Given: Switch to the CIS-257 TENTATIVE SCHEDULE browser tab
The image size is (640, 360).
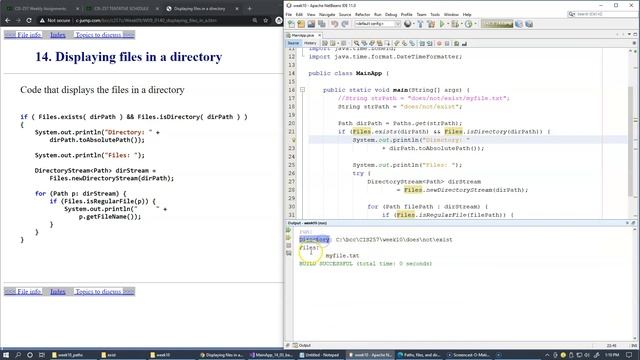Looking at the screenshot, I should (x=121, y=9).
